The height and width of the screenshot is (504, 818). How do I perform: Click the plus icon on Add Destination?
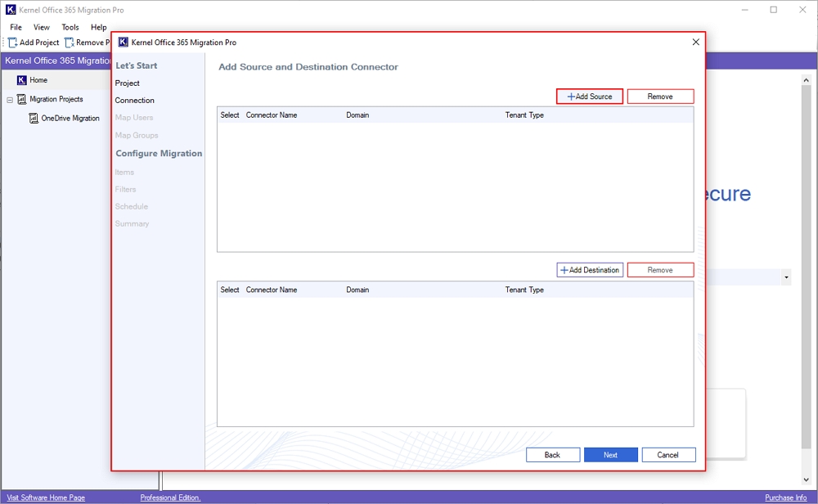point(564,269)
